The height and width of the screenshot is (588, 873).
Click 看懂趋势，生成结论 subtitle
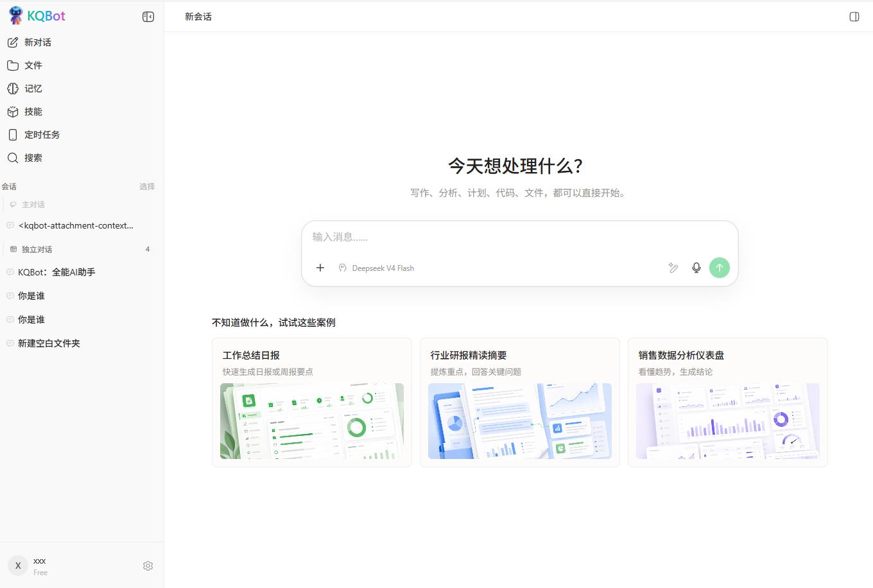tap(675, 372)
